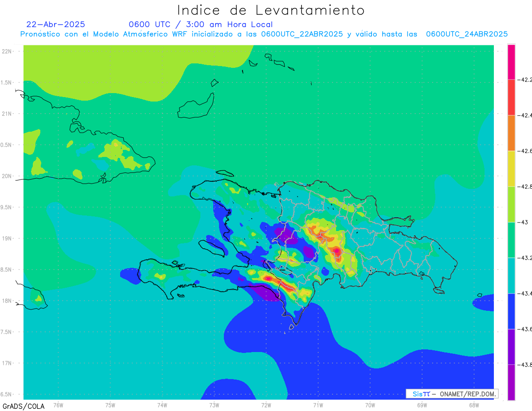Click the '-42.6' color bar label
The height and width of the screenshot is (411, 532).
pyautogui.click(x=525, y=151)
